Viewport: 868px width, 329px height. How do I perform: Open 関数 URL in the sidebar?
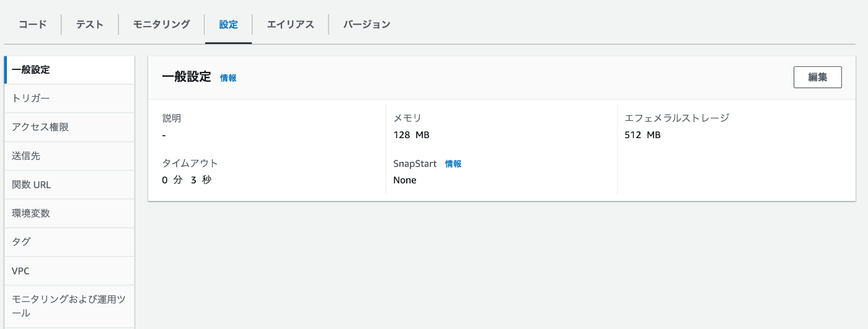click(x=32, y=185)
